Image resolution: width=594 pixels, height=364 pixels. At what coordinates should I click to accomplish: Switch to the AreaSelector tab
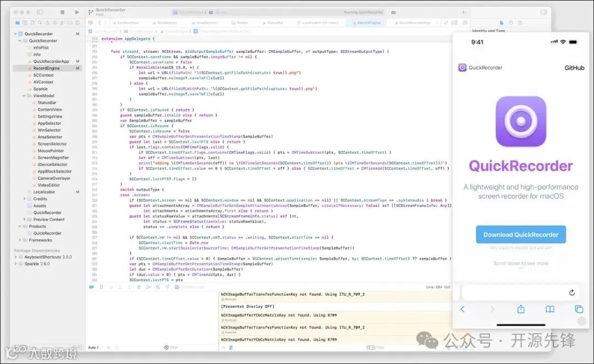[205, 23]
